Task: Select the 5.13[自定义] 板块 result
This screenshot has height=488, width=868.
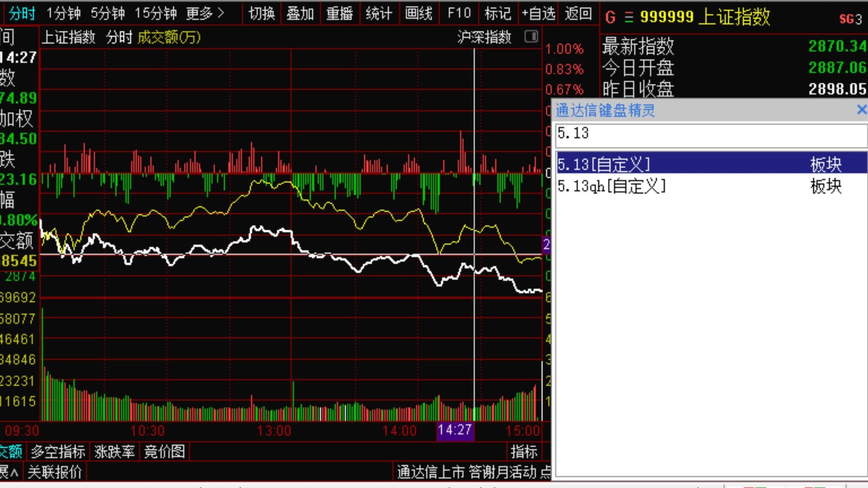Action: click(x=712, y=164)
